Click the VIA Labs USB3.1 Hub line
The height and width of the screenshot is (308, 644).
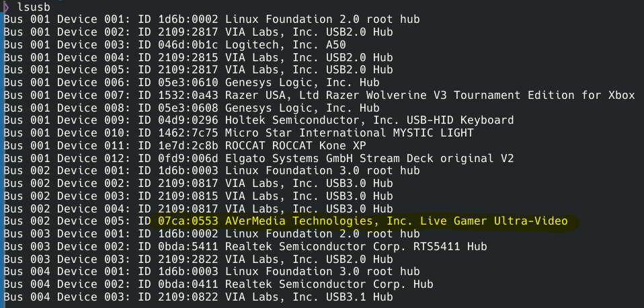(x=198, y=297)
